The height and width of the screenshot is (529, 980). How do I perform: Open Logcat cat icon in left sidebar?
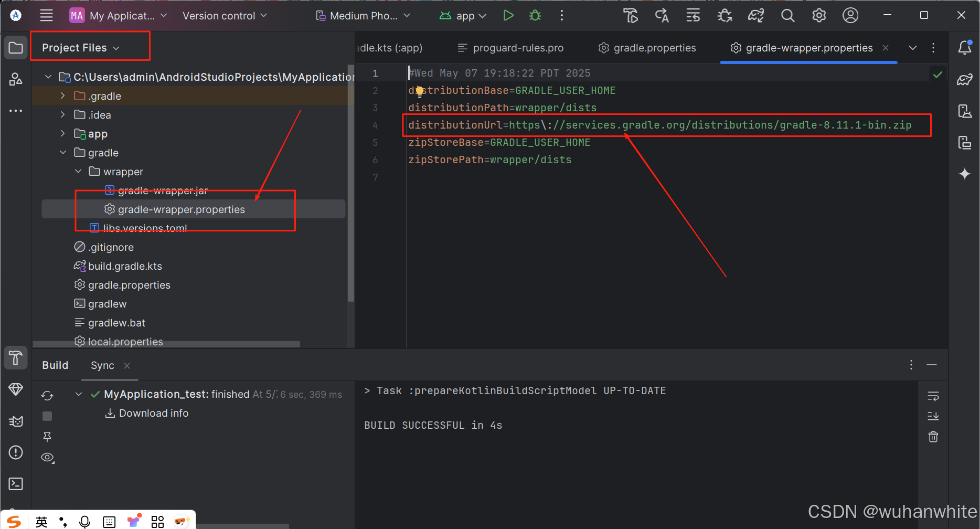pyautogui.click(x=16, y=421)
